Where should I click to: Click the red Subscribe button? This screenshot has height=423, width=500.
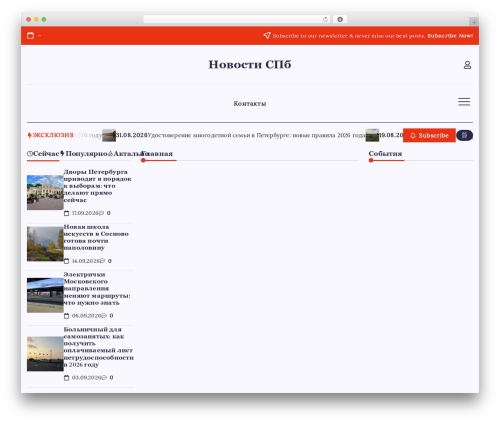pos(429,135)
